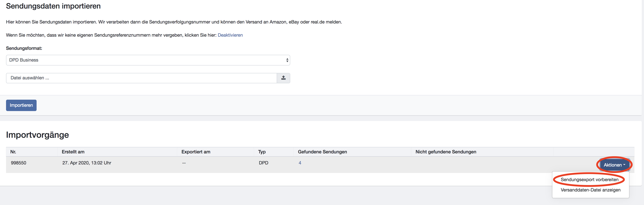The image size is (644, 205).
Task: Click the Importieren button
Action: (x=21, y=105)
